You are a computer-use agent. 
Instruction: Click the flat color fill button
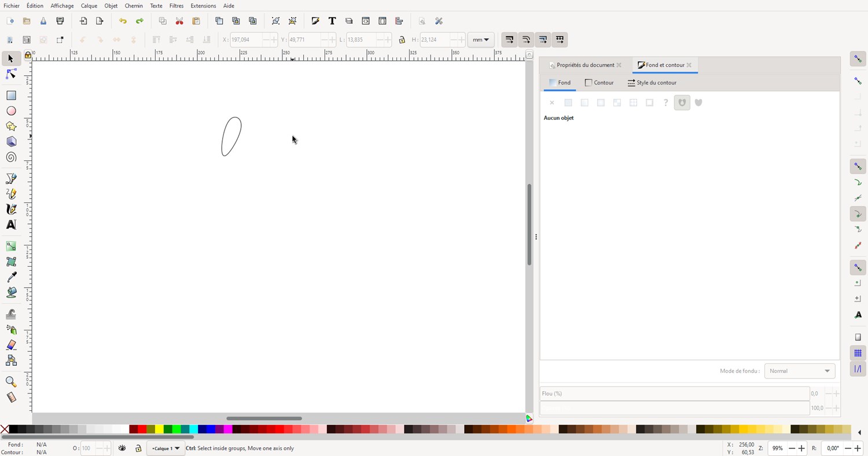click(x=568, y=102)
